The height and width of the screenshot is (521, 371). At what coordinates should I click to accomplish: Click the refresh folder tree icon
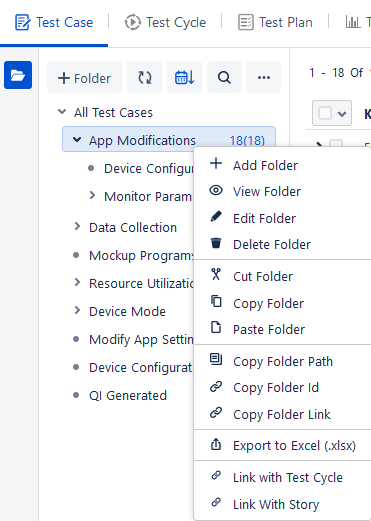[x=145, y=77]
